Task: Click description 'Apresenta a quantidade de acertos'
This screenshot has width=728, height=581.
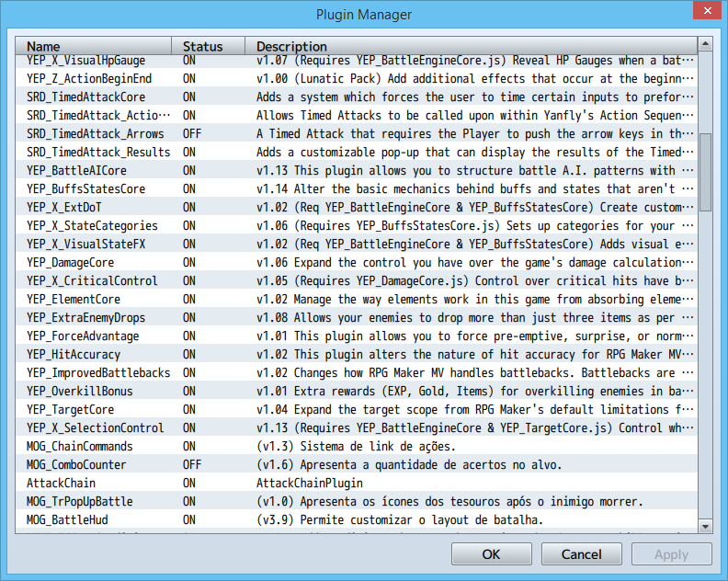Action: (x=408, y=465)
